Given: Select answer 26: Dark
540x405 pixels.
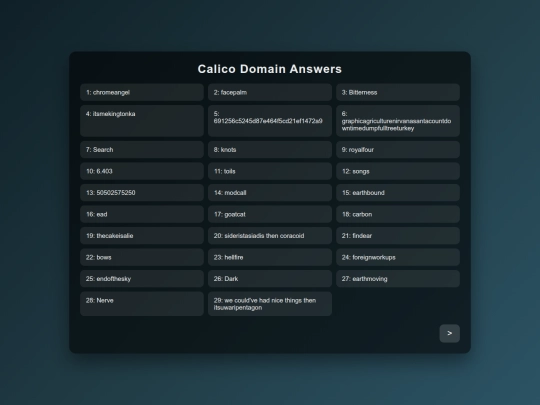Looking at the screenshot, I should [x=270, y=279].
